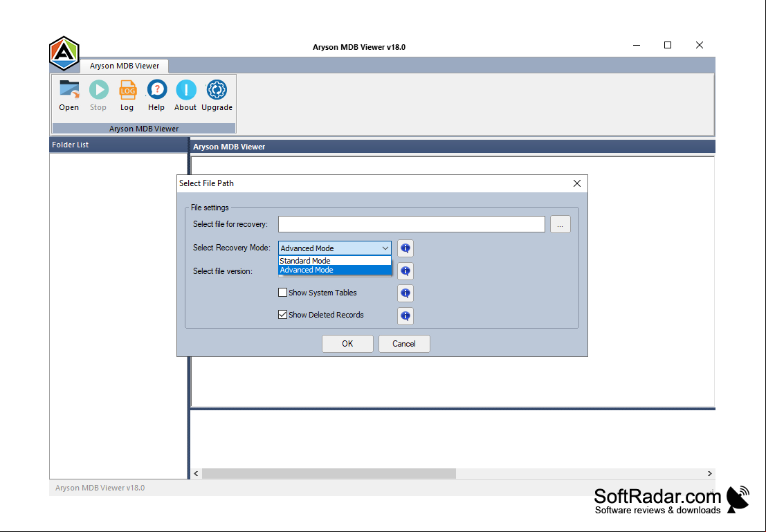
Task: Click the Select file for recovery label
Action: (x=230, y=224)
